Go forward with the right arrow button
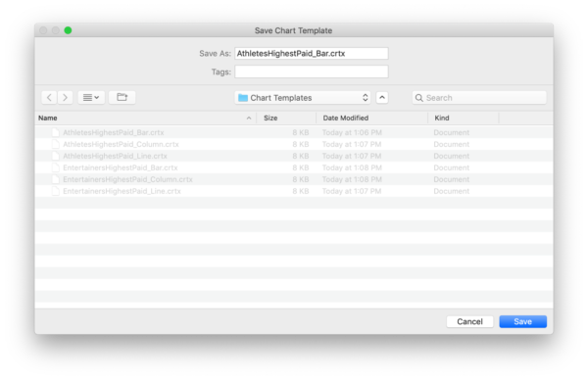The image size is (588, 380). (65, 97)
